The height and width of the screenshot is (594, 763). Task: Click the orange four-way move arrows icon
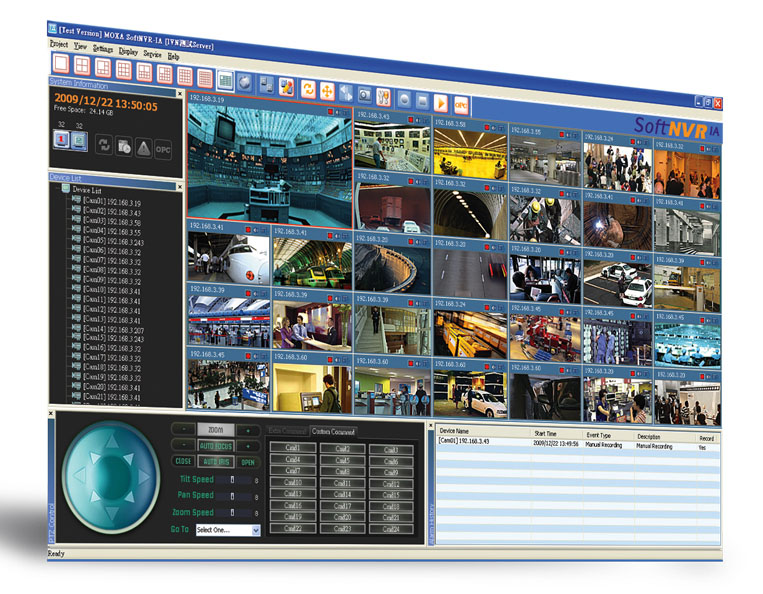327,91
